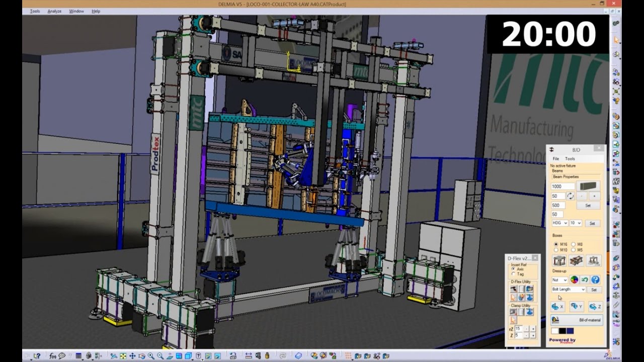
Task: Click the eraser icon in bottom toolbar
Action: coord(298,356)
